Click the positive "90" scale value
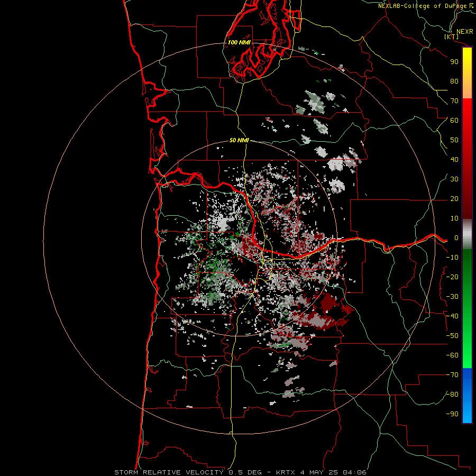476x476 pixels. [454, 62]
